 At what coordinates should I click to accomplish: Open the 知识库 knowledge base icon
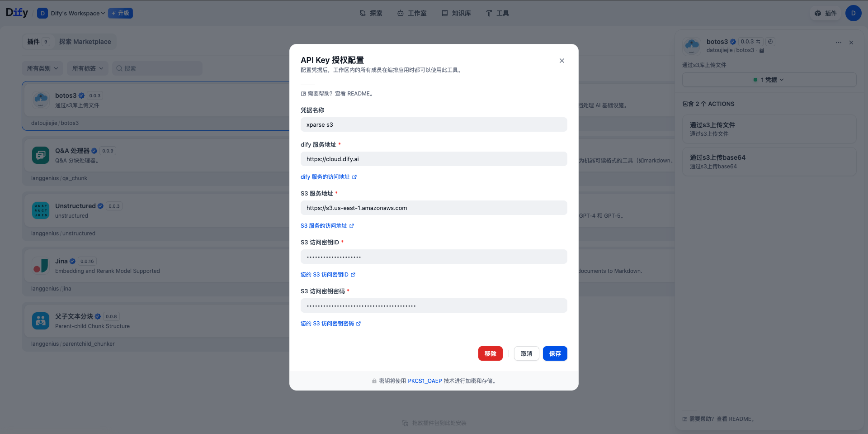pyautogui.click(x=444, y=13)
